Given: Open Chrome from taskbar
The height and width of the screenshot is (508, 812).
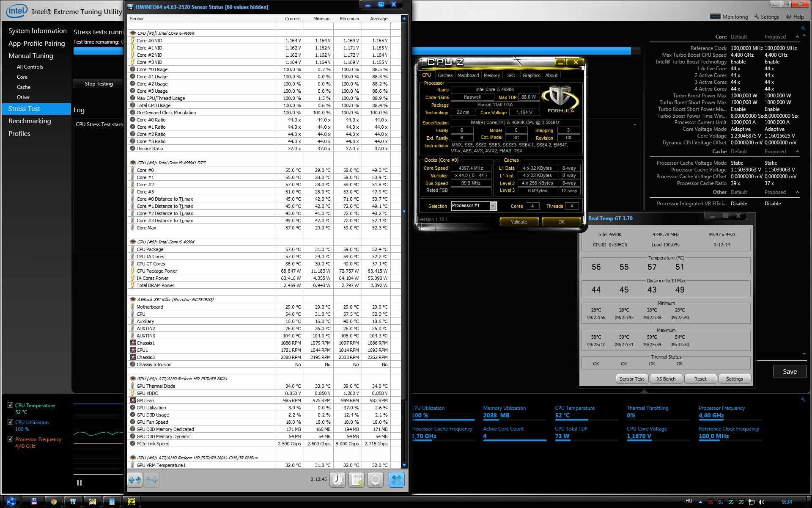Looking at the screenshot, I should click(54, 502).
